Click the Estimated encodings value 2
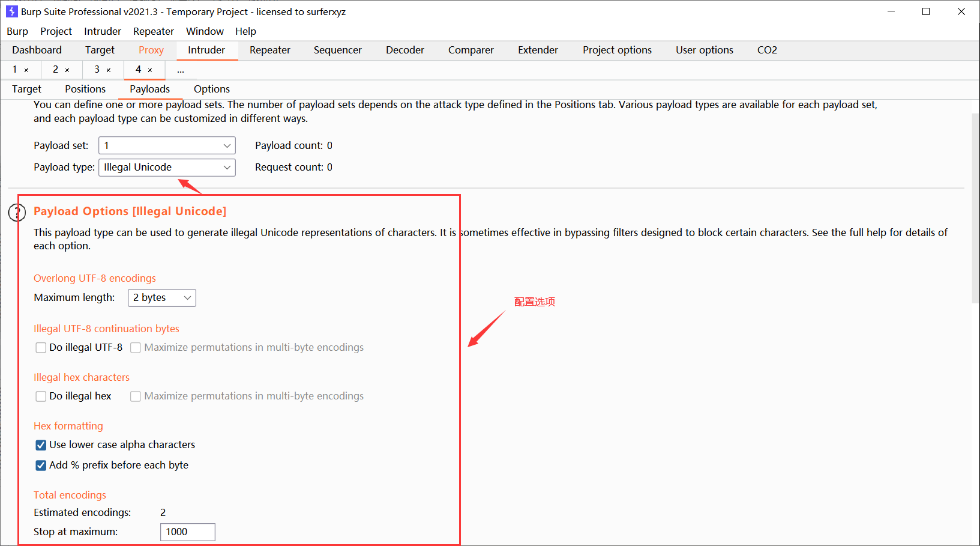Image resolution: width=980 pixels, height=546 pixels. pyautogui.click(x=163, y=512)
